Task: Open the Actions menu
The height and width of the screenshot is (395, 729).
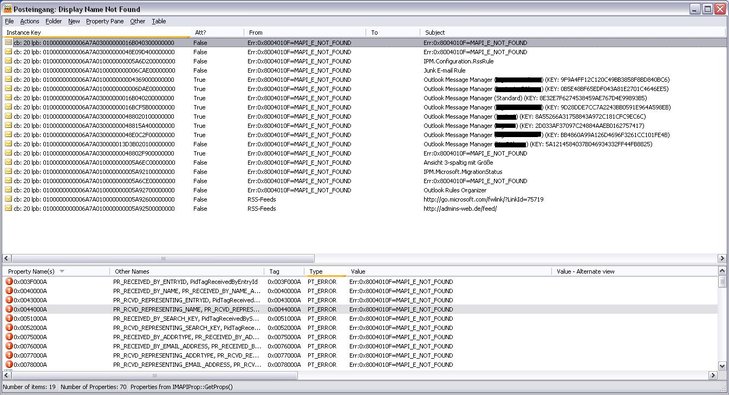Action: [29, 21]
